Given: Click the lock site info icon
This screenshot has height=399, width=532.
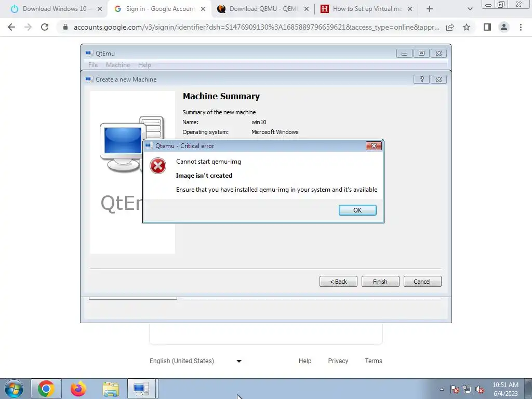Looking at the screenshot, I should (65, 27).
